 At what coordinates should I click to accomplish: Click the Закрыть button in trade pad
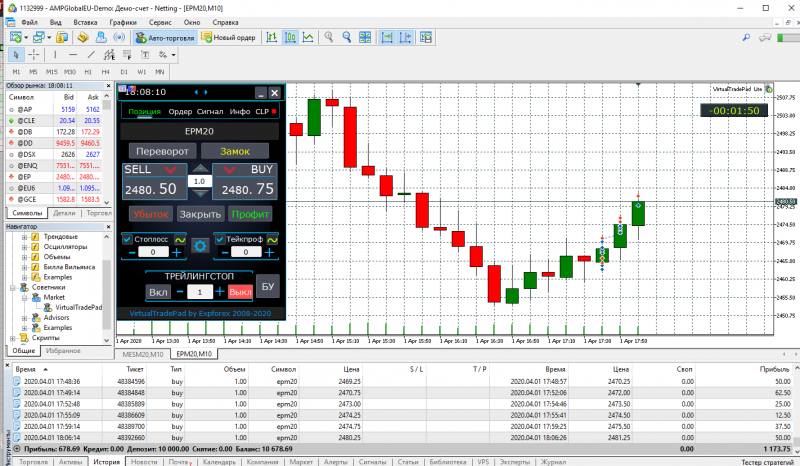pos(200,214)
